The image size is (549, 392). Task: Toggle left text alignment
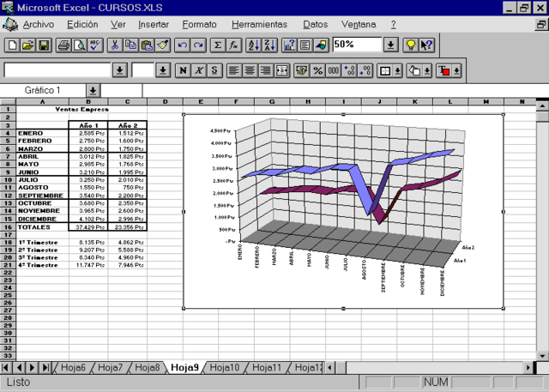(x=234, y=70)
